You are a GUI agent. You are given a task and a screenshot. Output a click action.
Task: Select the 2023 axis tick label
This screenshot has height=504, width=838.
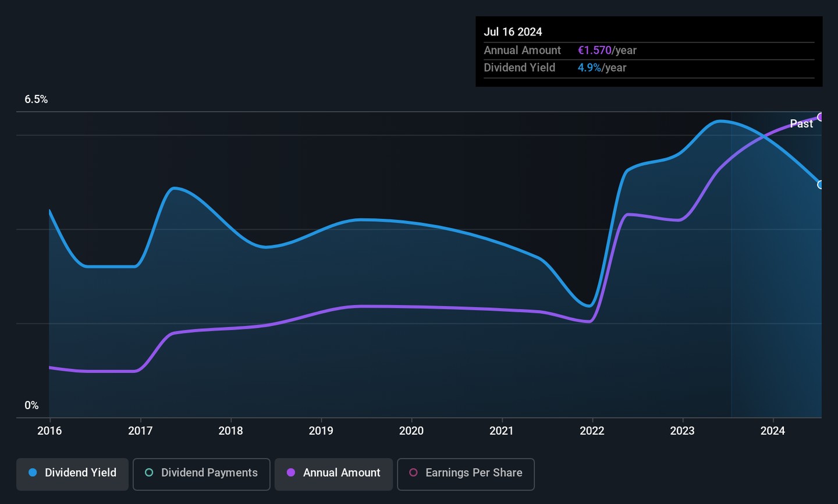pyautogui.click(x=682, y=431)
